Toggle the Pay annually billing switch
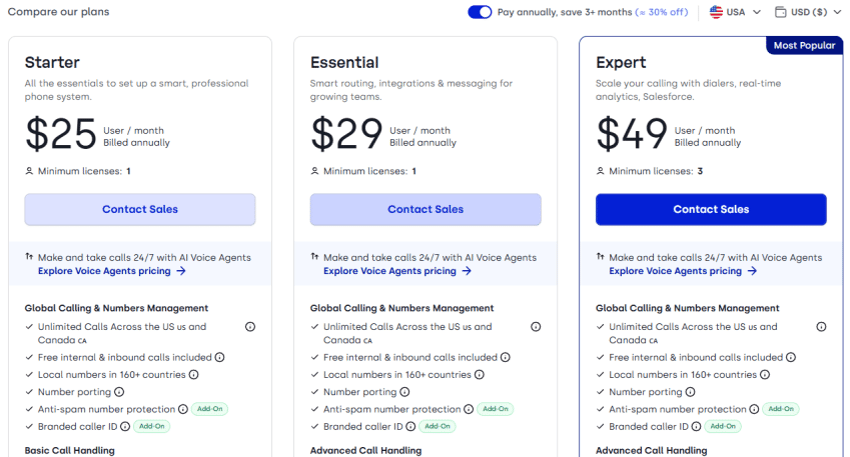 (480, 12)
